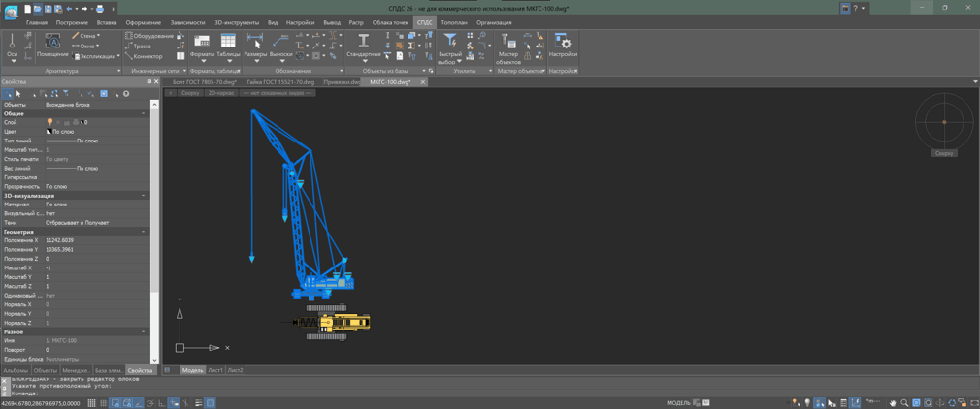The width and height of the screenshot is (980, 409).
Task: Collapse the Геометрия properties section
Action: pos(144,232)
